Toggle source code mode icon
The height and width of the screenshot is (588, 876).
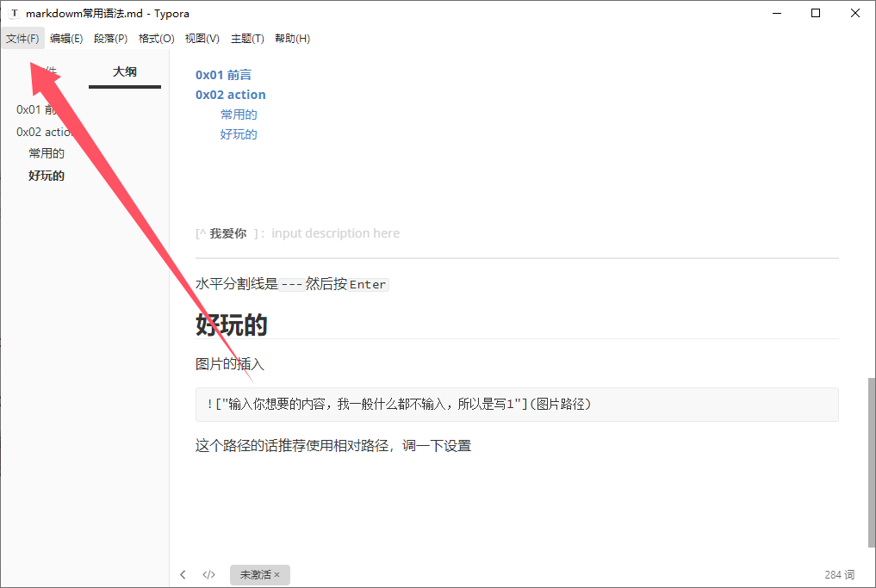208,575
